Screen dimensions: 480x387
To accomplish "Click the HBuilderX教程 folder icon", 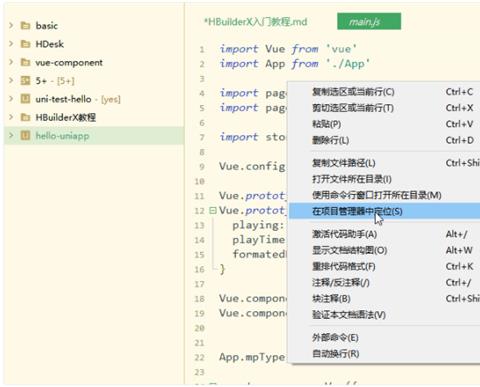I will [x=25, y=117].
